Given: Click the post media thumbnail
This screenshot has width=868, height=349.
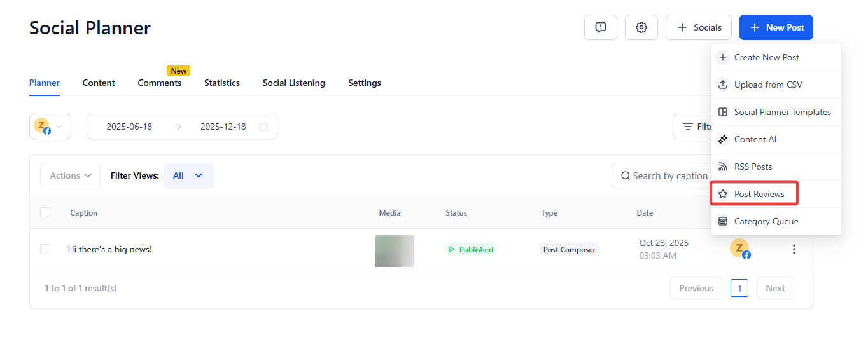Looking at the screenshot, I should coord(394,250).
